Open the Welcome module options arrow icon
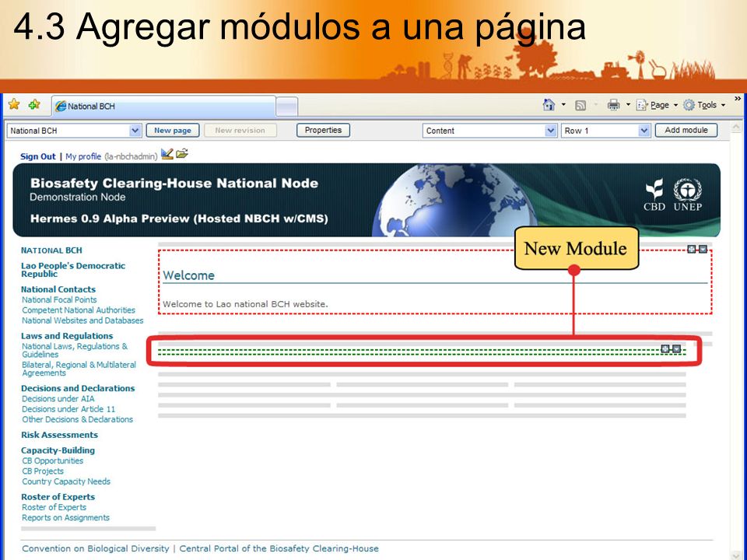 703,249
